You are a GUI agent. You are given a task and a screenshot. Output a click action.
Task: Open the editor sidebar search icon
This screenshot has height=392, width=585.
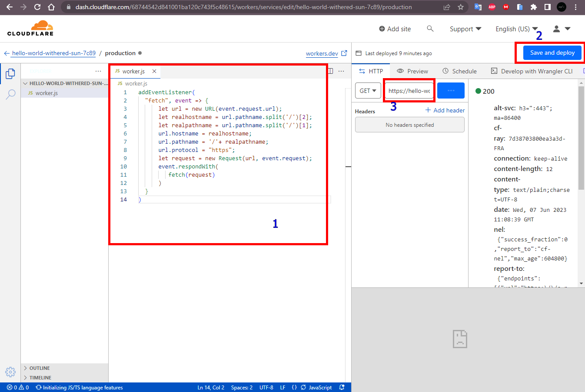point(10,94)
